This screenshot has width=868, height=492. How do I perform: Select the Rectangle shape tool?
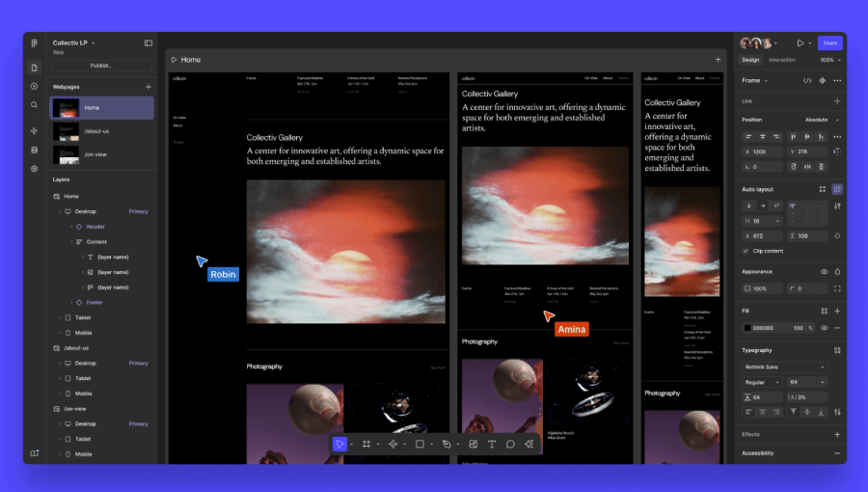pos(420,444)
